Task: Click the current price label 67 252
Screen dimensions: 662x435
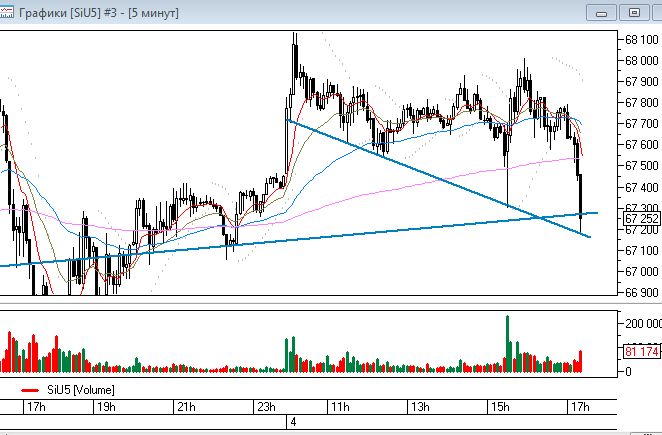Action: click(x=642, y=218)
